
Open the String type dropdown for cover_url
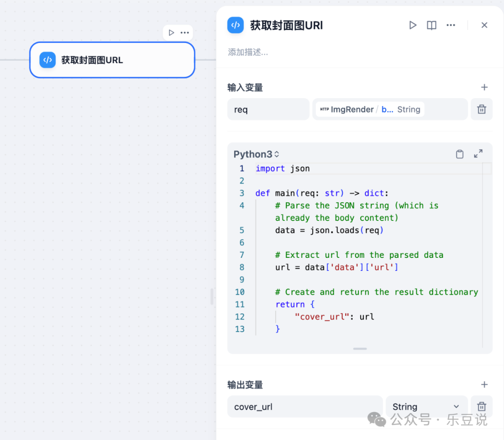pyautogui.click(x=427, y=406)
